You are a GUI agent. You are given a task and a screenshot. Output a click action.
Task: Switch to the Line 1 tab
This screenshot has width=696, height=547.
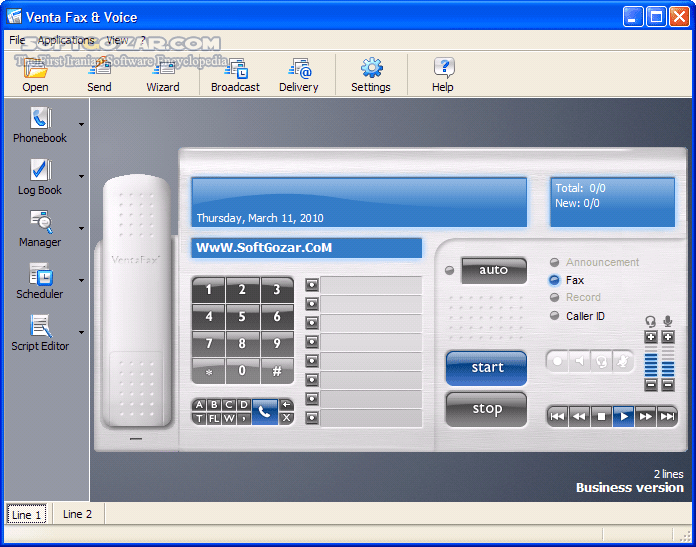(x=27, y=514)
